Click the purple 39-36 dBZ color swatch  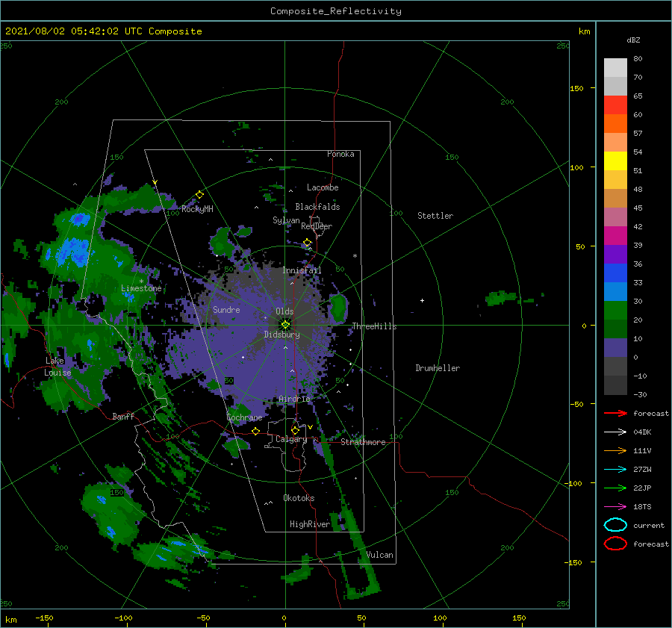615,255
